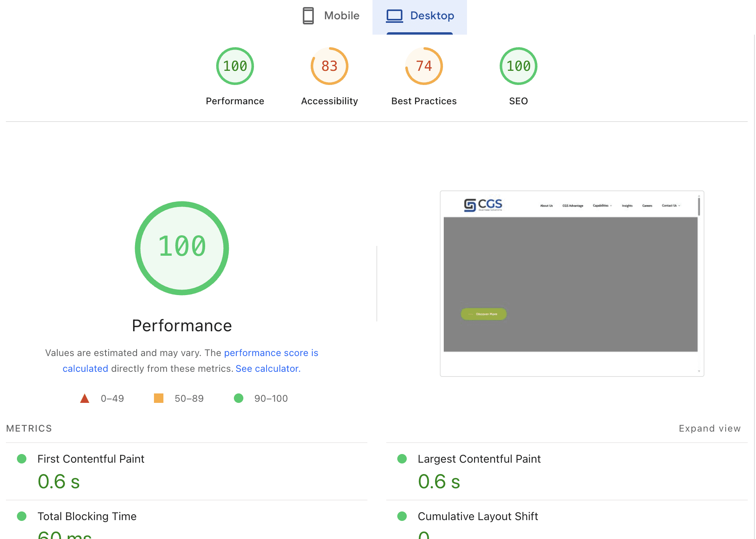Screen dimensions: 756x539
Task: Click the green circle 90–100 swatch
Action: click(239, 399)
